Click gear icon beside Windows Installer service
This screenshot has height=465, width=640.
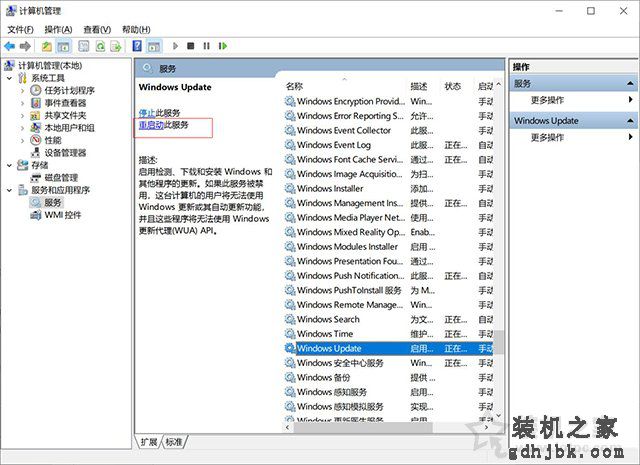click(x=290, y=189)
